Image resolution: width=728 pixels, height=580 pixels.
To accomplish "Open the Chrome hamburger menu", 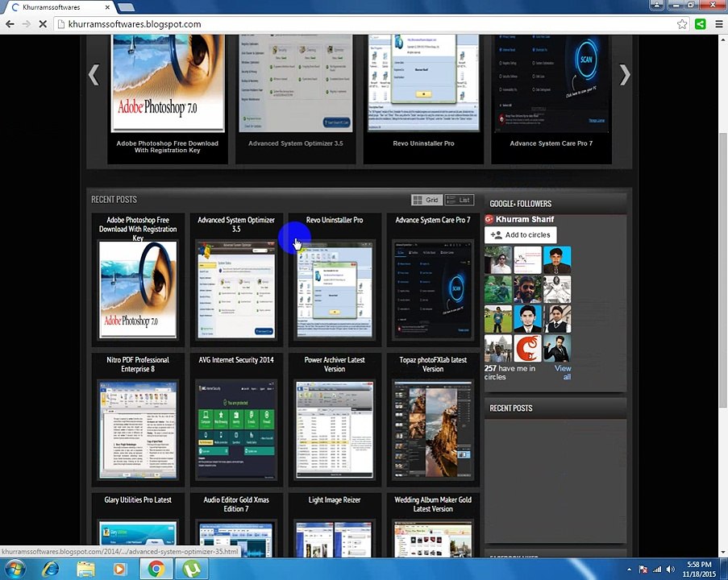I will pos(718,24).
